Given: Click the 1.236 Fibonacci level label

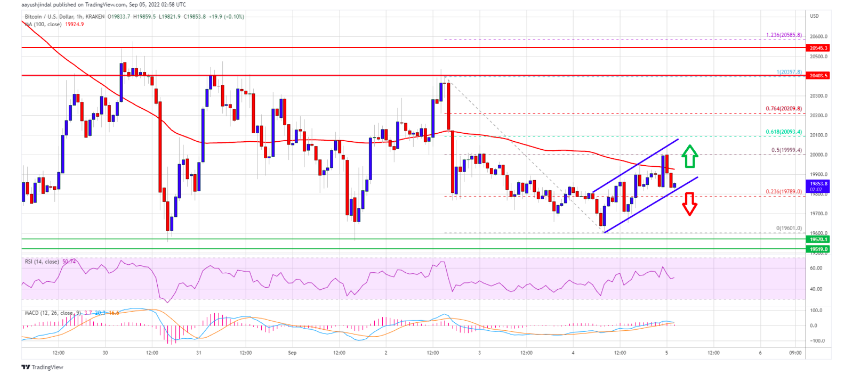Looking at the screenshot, I should [785, 35].
